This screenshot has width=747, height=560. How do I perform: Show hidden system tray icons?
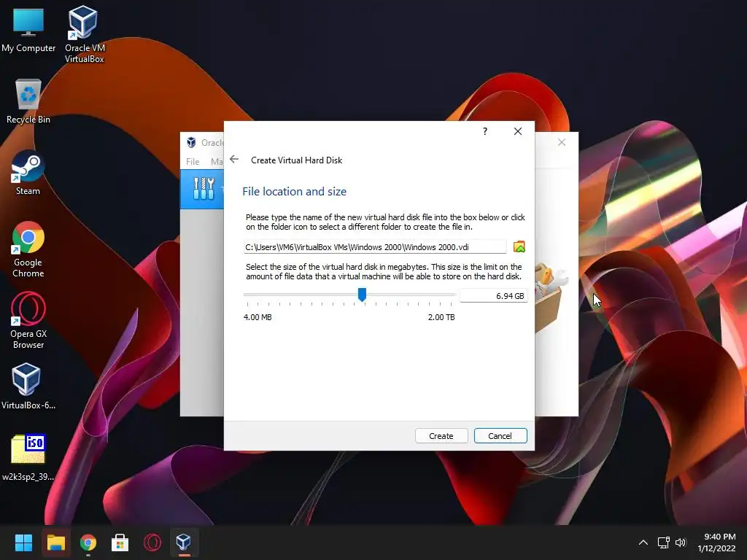[x=643, y=542]
